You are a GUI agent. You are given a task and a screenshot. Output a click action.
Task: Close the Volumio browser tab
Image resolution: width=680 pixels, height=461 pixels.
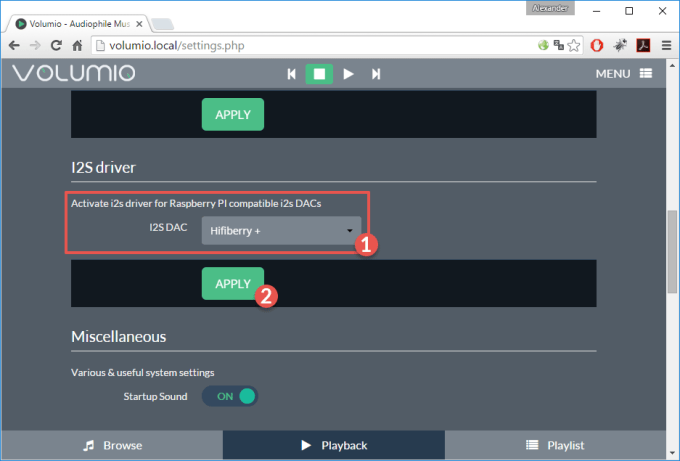139,24
